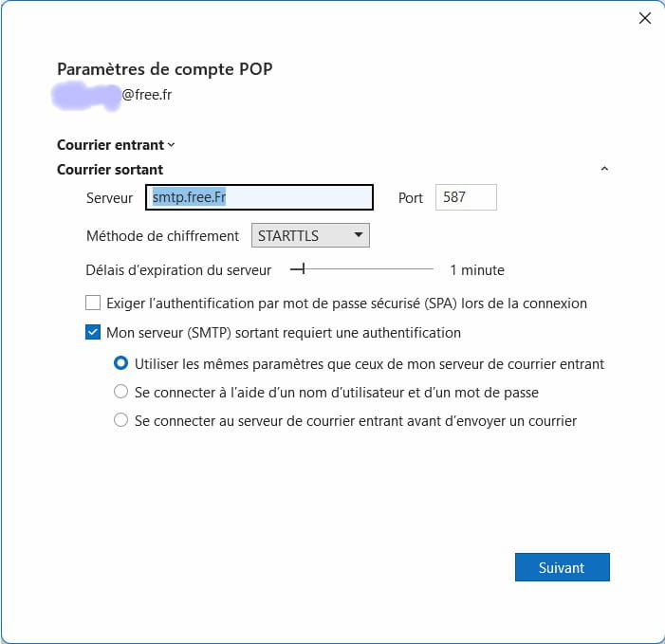Click the Courrier sortant heading
The height and width of the screenshot is (644, 665).
click(x=110, y=170)
